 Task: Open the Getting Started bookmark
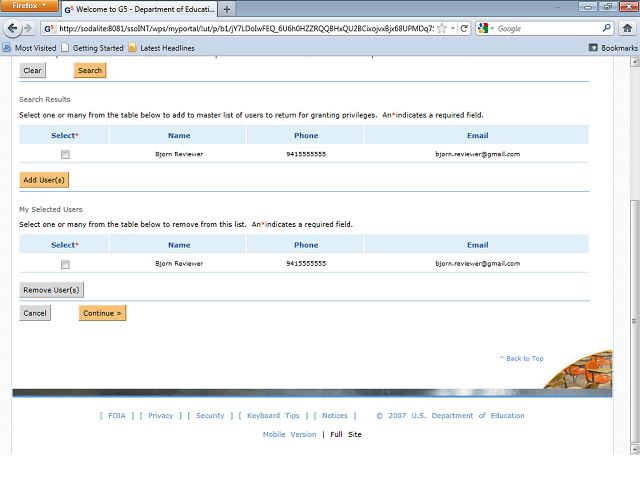click(x=93, y=48)
